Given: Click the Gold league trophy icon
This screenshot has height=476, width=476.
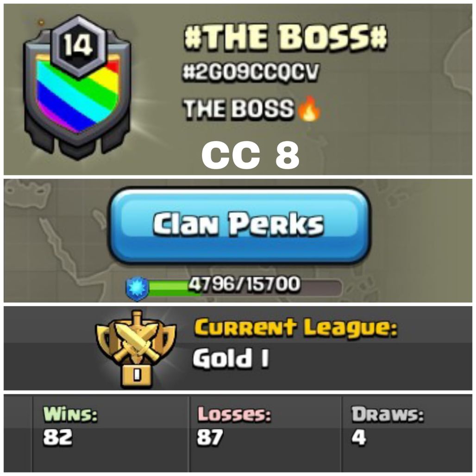Looking at the screenshot, I should click(x=136, y=349).
